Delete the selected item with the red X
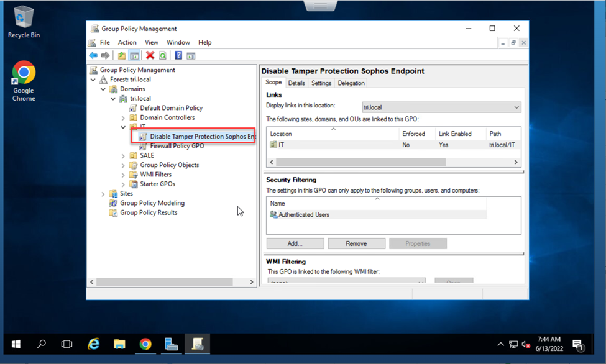This screenshot has width=606, height=364. pyautogui.click(x=150, y=56)
